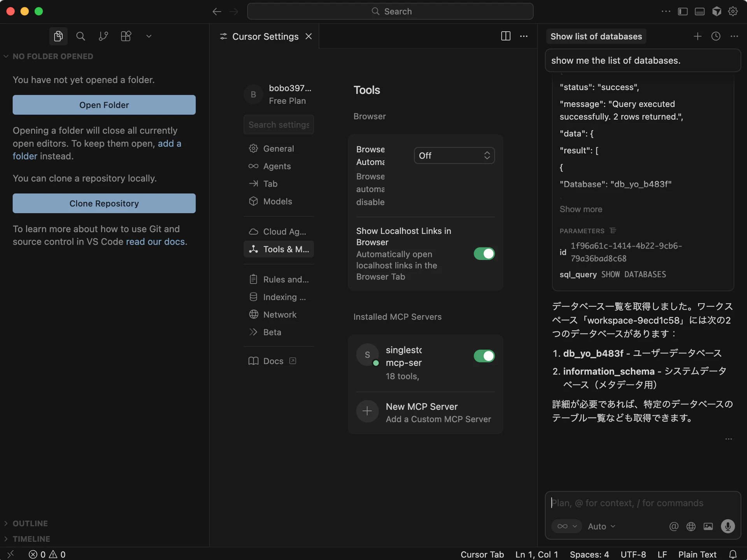Click the Cursor cube icon in title bar

[717, 11]
